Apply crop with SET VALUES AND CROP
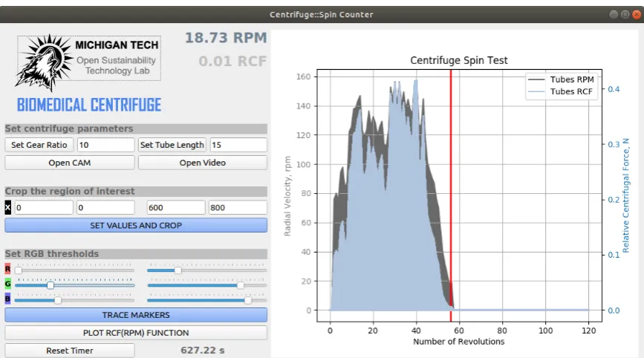The image size is (644, 358). pos(136,225)
